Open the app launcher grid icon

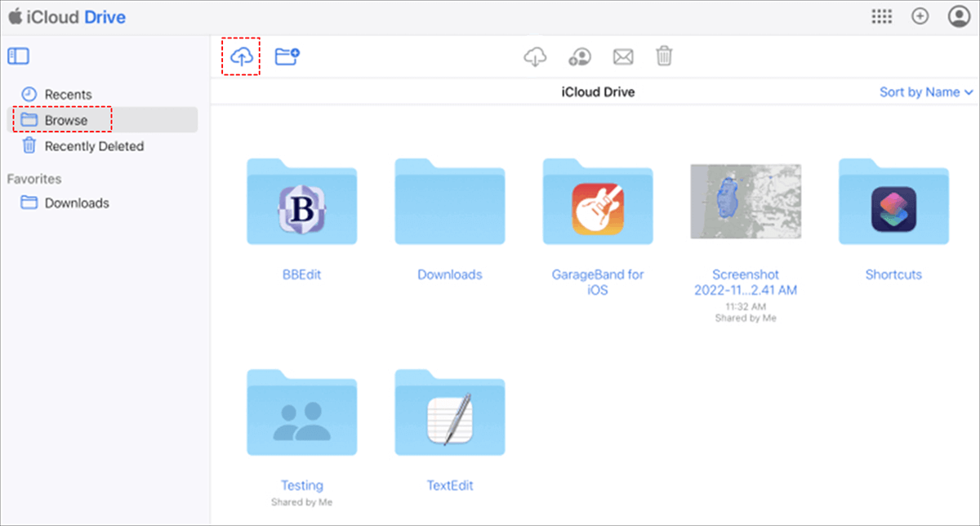[x=881, y=16]
